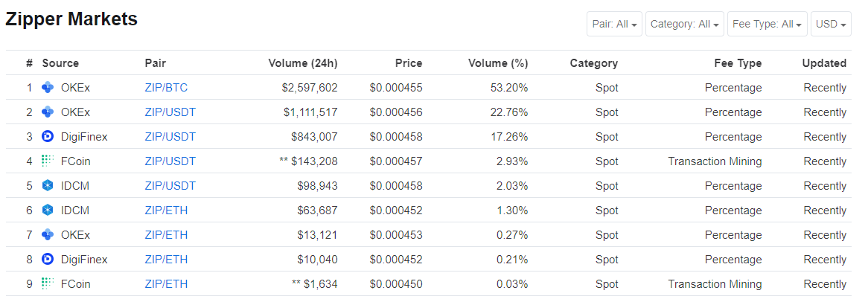Click the $0.000457 price cell

[x=396, y=161]
